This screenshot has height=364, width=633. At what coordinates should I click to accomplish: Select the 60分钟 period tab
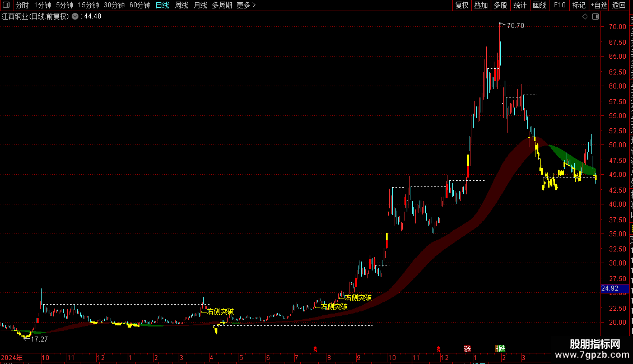click(139, 5)
